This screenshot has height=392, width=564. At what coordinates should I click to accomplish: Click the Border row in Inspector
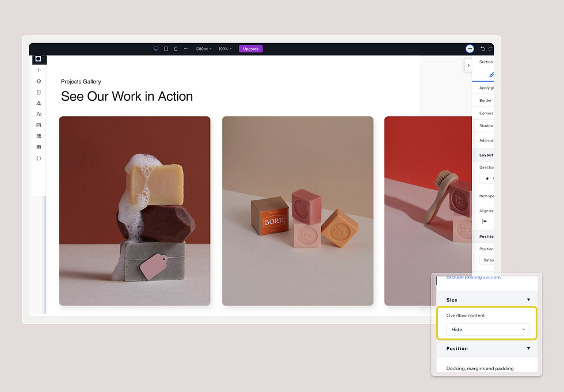(x=483, y=100)
